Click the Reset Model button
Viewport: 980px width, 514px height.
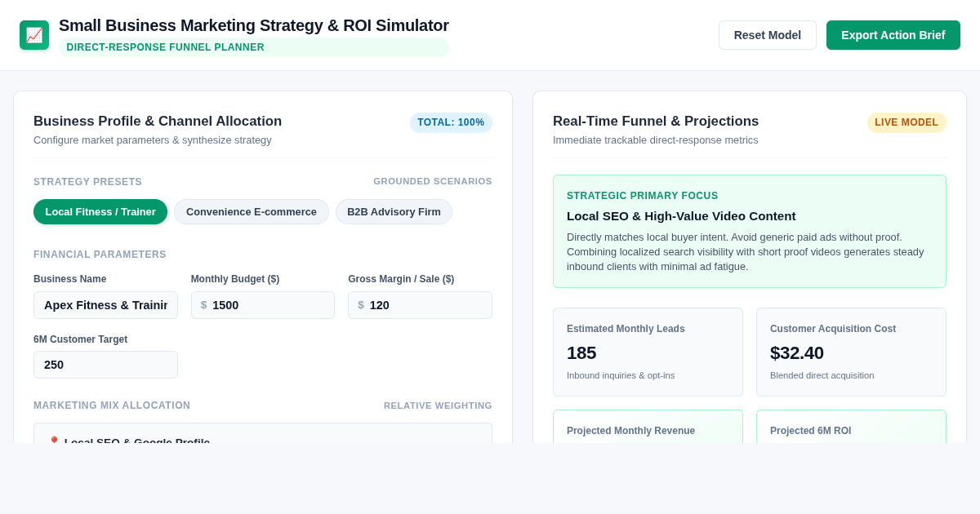[x=768, y=35]
